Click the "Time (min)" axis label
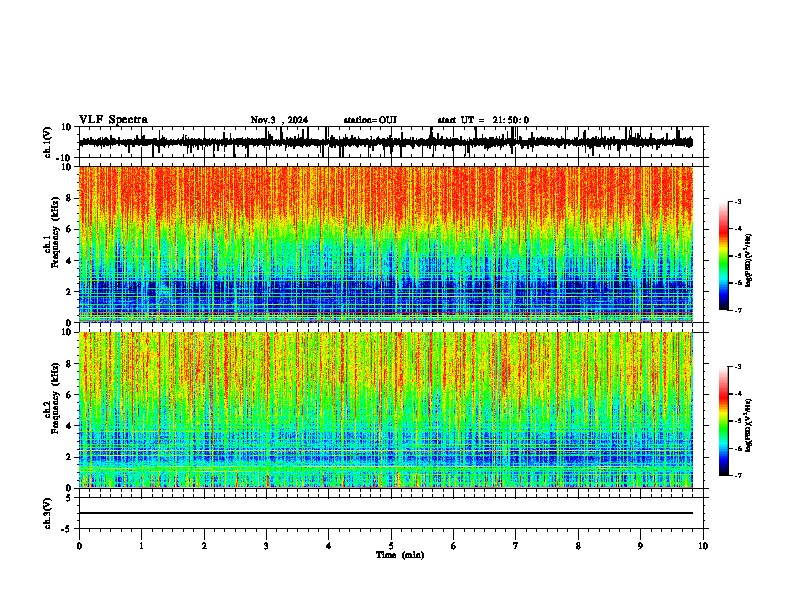 click(400, 555)
